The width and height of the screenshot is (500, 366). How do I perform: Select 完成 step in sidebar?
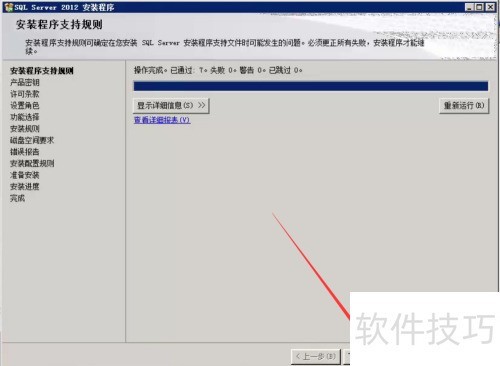[x=17, y=198]
